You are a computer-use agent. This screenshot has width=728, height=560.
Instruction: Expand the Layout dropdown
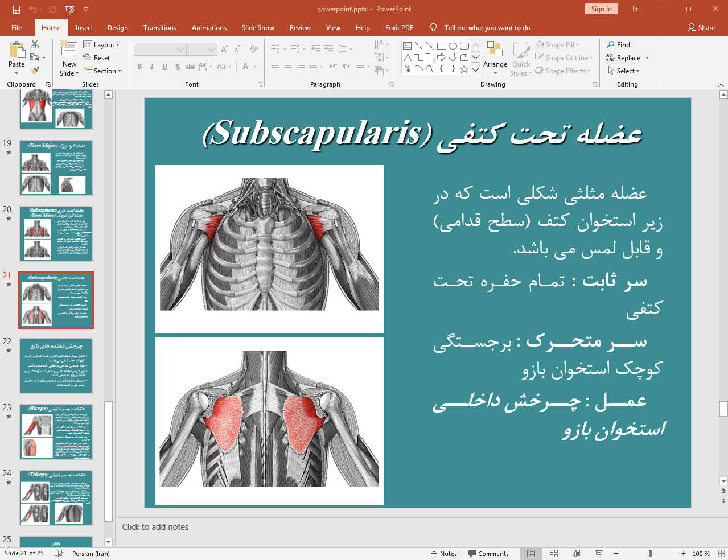pos(101,44)
